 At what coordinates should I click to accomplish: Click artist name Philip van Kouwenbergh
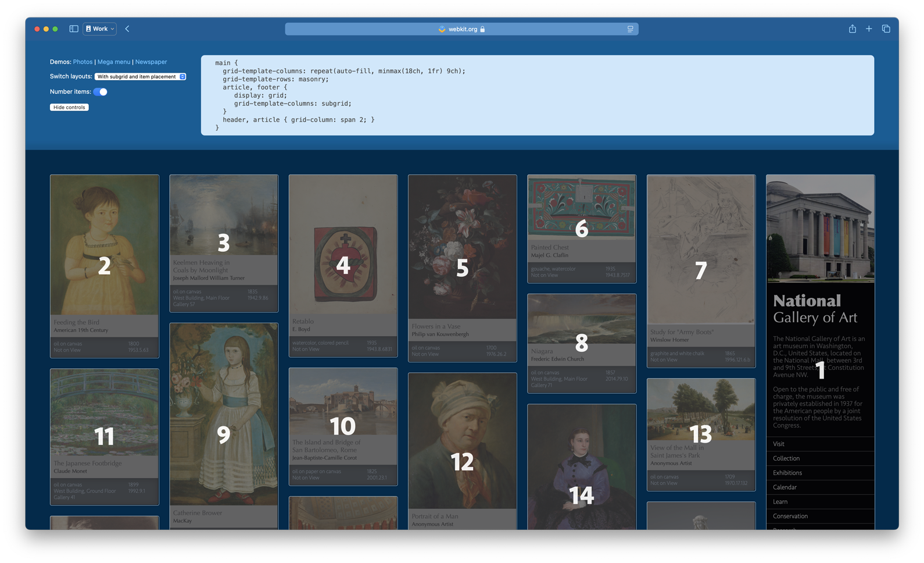click(440, 334)
